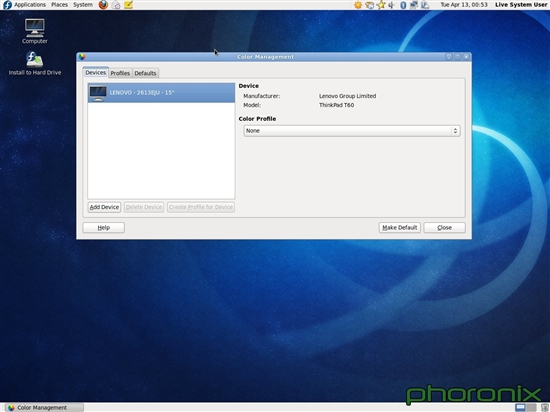550x412 pixels.
Task: Switch to the Defaults tab
Action: [145, 73]
